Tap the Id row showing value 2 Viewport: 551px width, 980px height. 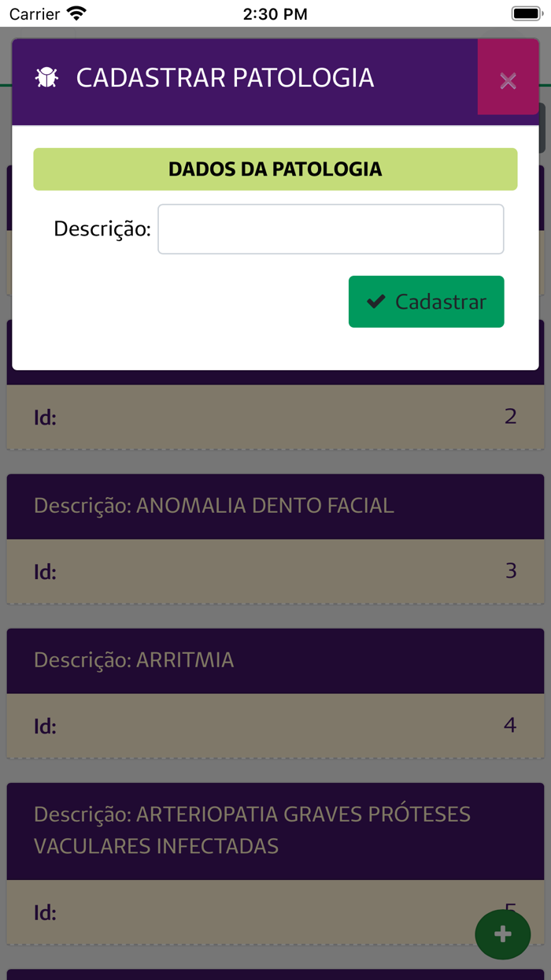click(x=274, y=417)
